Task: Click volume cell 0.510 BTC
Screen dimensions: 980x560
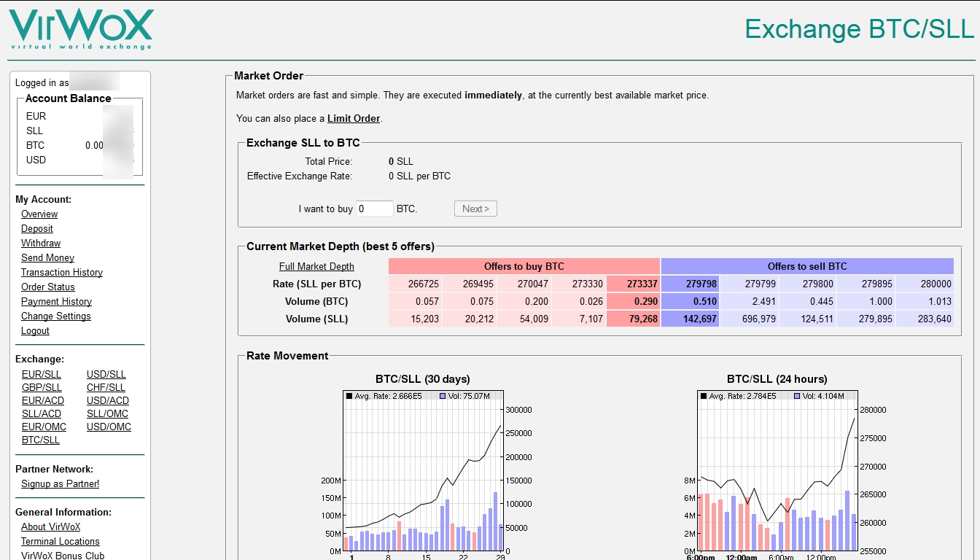Action: 690,301
